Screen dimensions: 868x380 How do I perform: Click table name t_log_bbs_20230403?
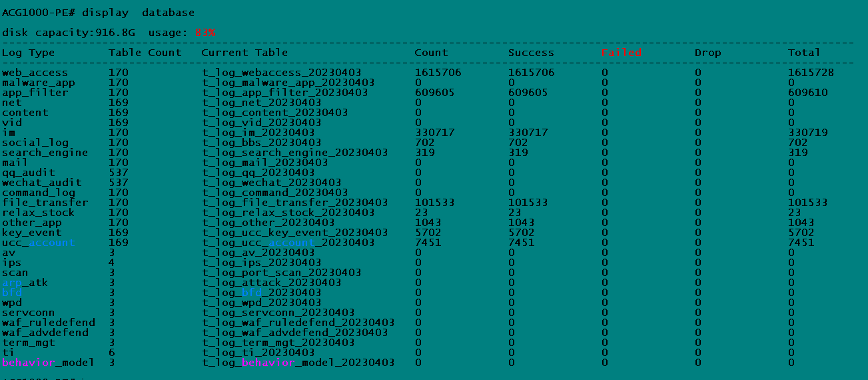point(262,143)
